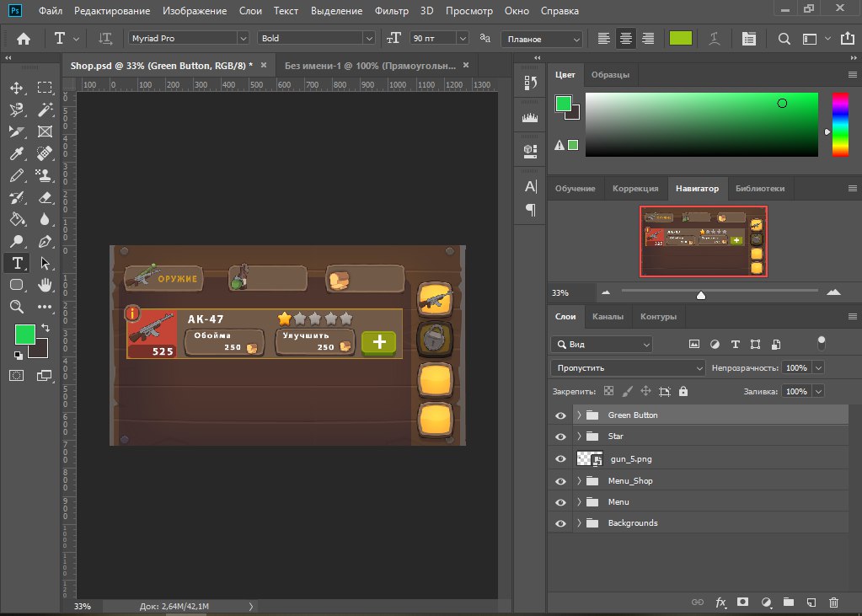Select the Pen tool
862x616 pixels.
[x=45, y=241]
